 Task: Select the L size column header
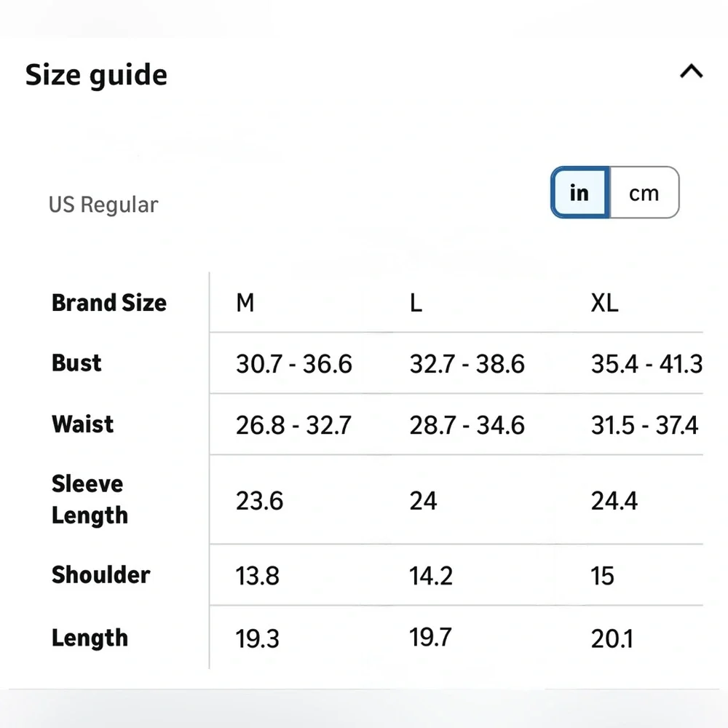pos(416,303)
